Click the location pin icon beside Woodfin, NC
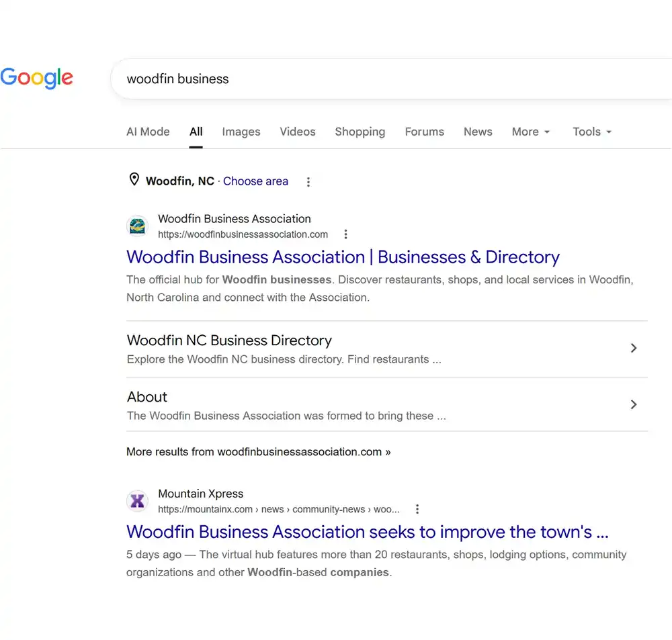 (134, 179)
